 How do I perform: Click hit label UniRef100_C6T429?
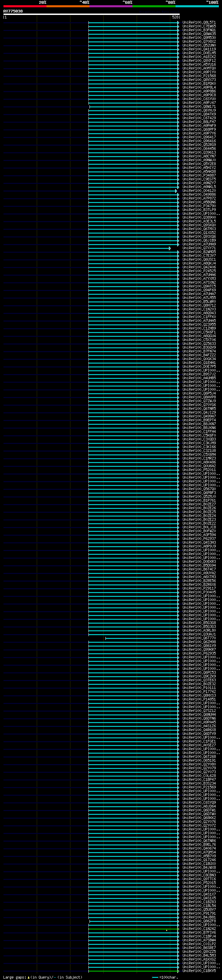[x=199, y=118]
